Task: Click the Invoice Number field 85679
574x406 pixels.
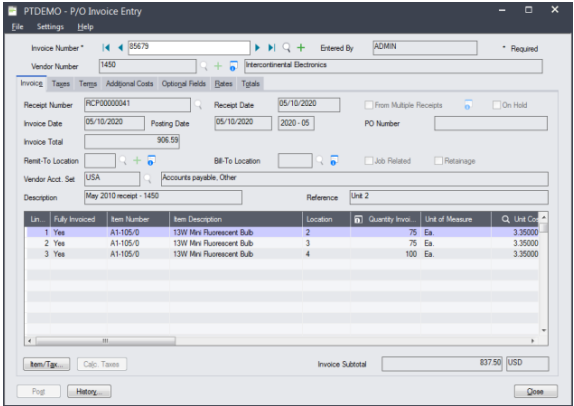Action: pyautogui.click(x=189, y=48)
